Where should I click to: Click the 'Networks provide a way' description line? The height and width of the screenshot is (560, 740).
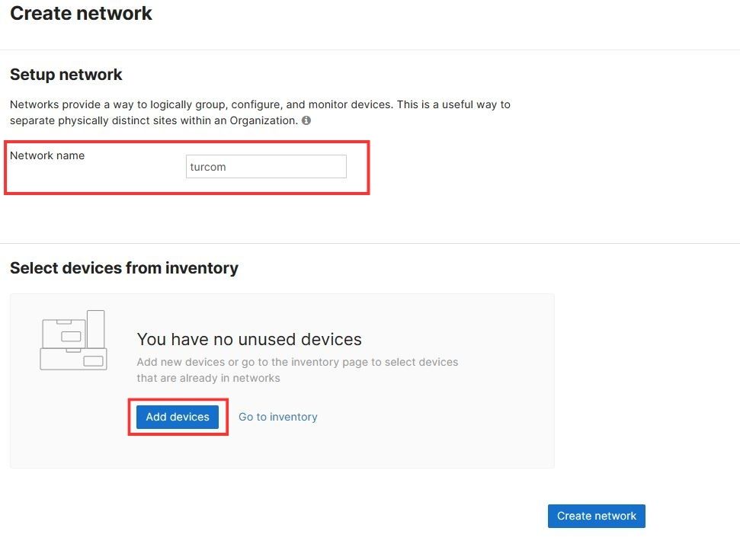coord(260,104)
